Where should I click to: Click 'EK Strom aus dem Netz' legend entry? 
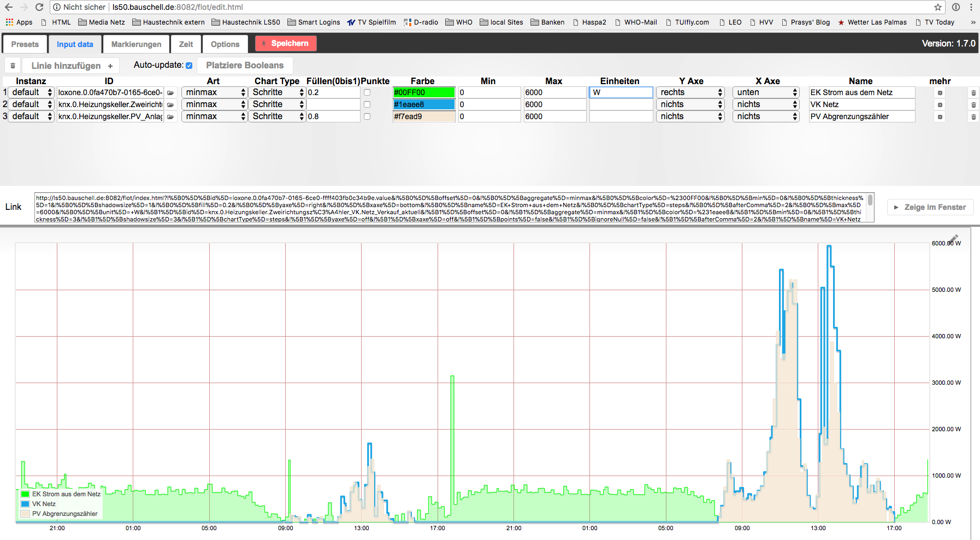click(61, 494)
